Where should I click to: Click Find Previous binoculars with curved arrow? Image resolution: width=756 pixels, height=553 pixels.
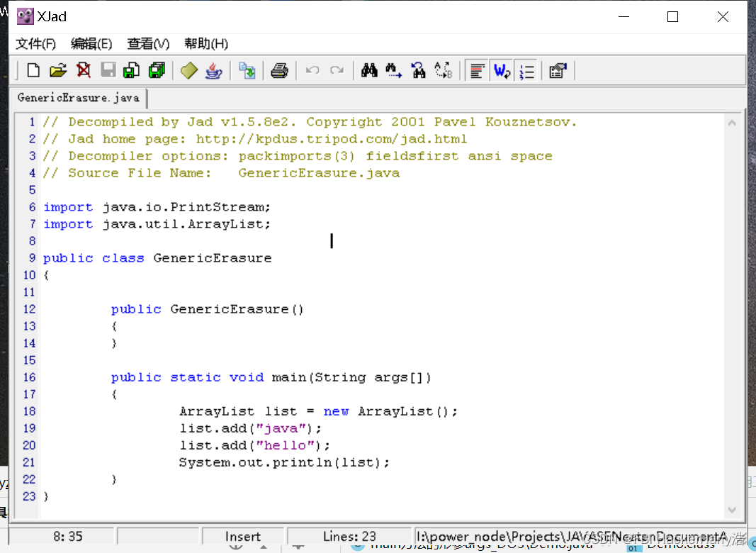(419, 70)
